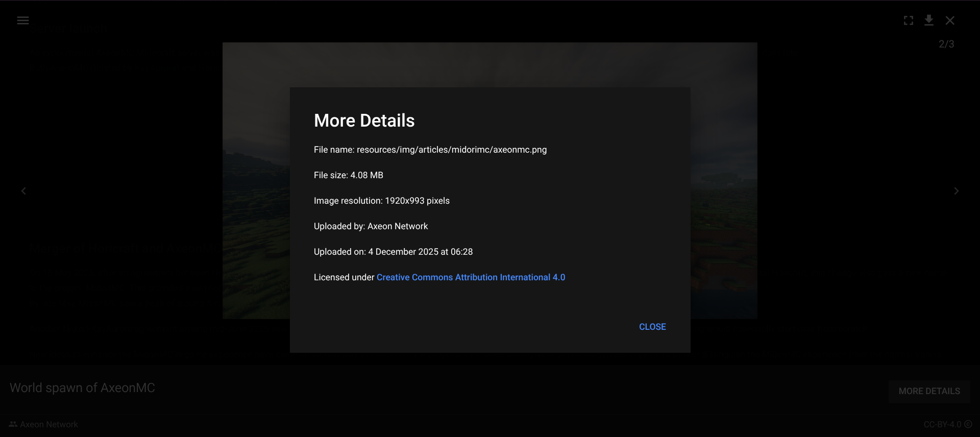Click the file name axeonmc.png line

pos(430,150)
